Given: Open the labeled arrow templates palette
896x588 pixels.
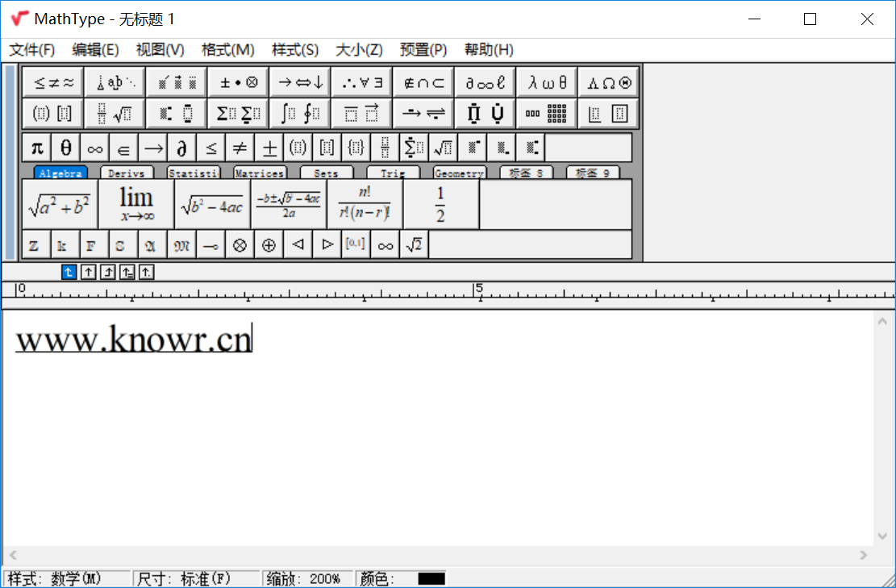Looking at the screenshot, I should pos(423,113).
